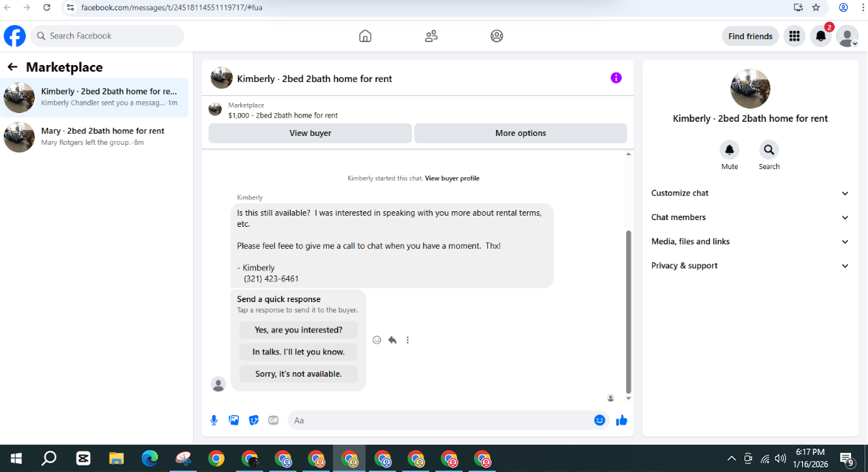Click the chat header listing thumbnail
Image resolution: width=868 pixels, height=472 pixels.
click(221, 78)
